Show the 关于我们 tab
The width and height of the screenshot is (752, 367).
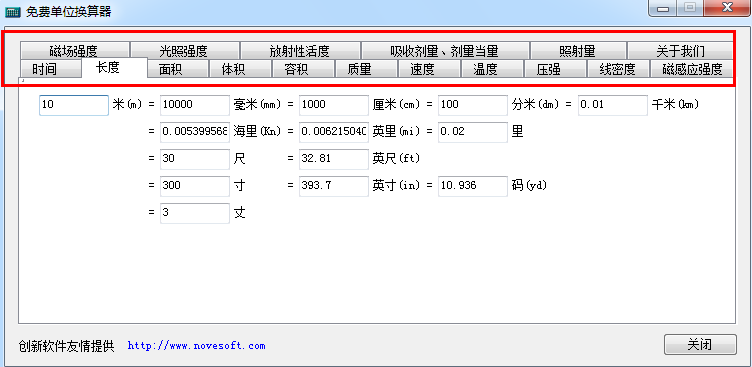[x=680, y=51]
